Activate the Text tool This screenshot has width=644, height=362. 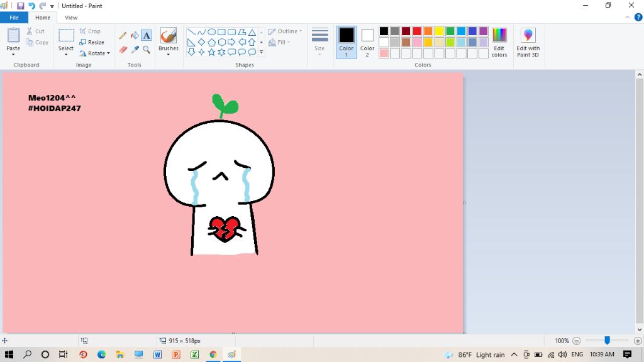click(x=147, y=36)
